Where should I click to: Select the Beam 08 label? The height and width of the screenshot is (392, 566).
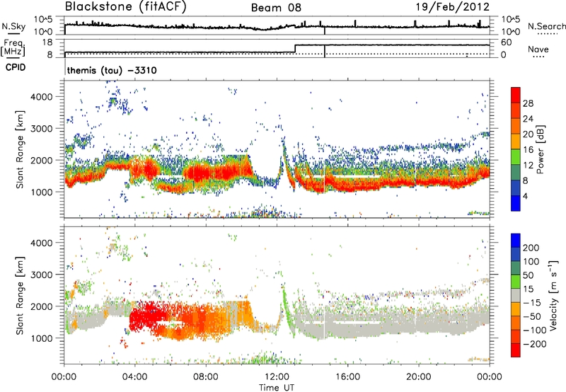click(x=276, y=8)
